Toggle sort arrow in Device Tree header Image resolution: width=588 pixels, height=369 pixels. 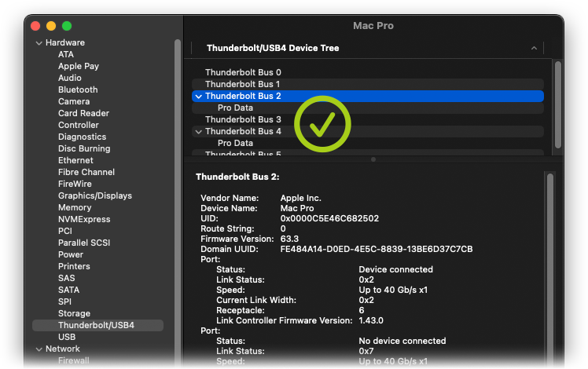(x=534, y=48)
